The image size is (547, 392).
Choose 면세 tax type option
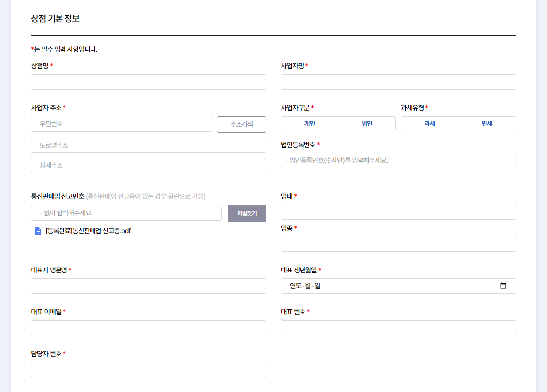click(x=487, y=124)
